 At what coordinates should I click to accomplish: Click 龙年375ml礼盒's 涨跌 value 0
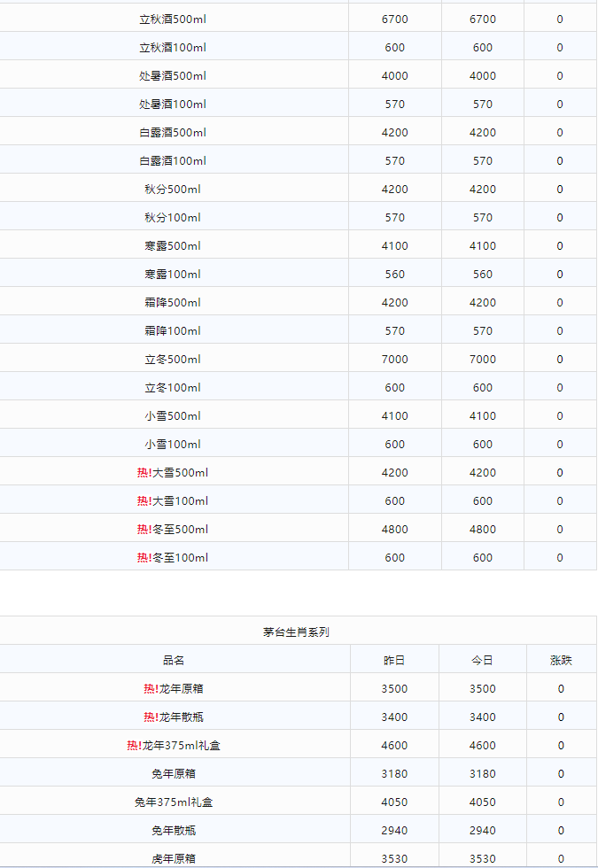(x=561, y=746)
